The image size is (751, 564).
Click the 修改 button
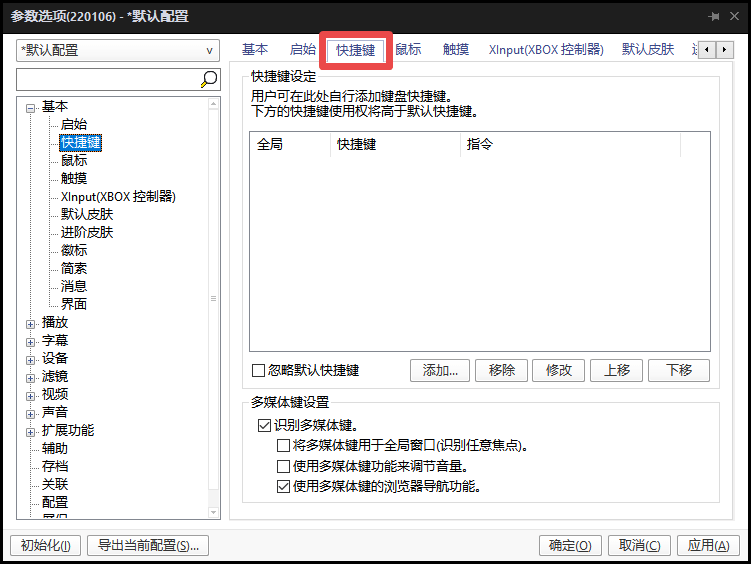click(558, 371)
